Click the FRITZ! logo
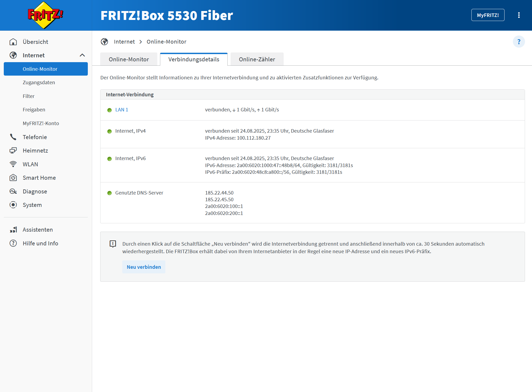This screenshot has height=392, width=532. pos(46,15)
